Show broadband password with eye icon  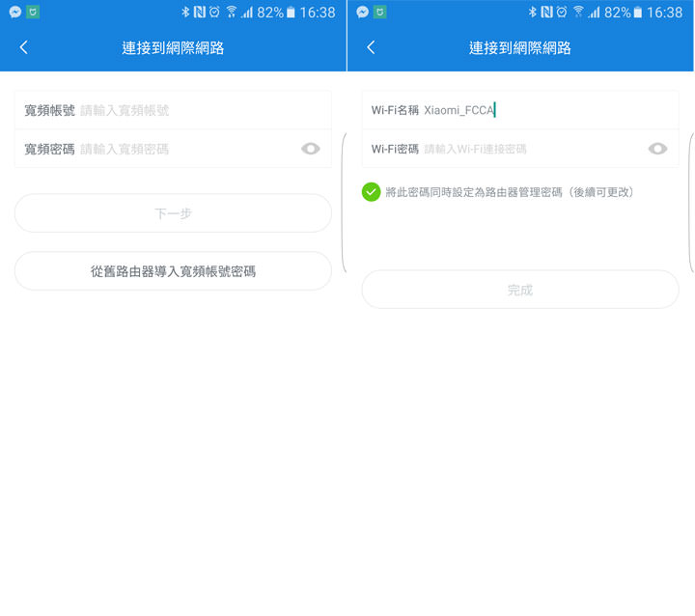click(311, 149)
